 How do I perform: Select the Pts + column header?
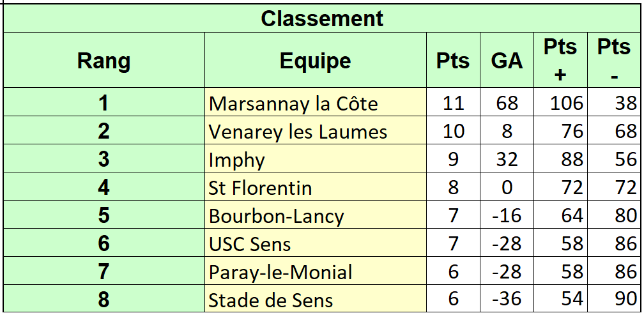[560, 60]
